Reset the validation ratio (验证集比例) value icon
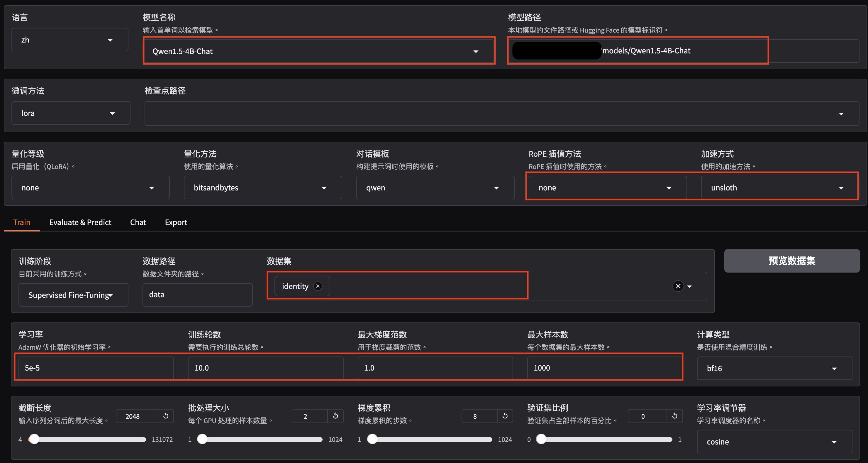868x463 pixels. (x=674, y=416)
